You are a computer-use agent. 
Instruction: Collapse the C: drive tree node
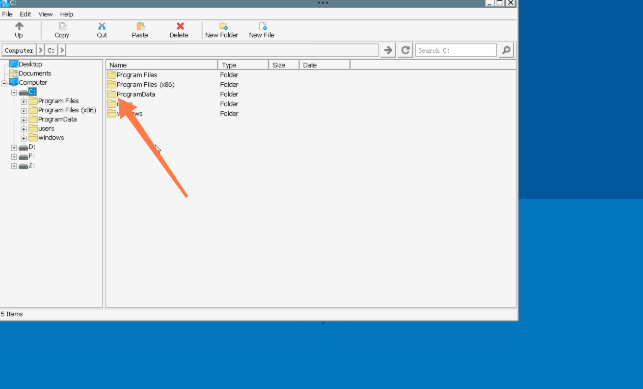(x=14, y=93)
